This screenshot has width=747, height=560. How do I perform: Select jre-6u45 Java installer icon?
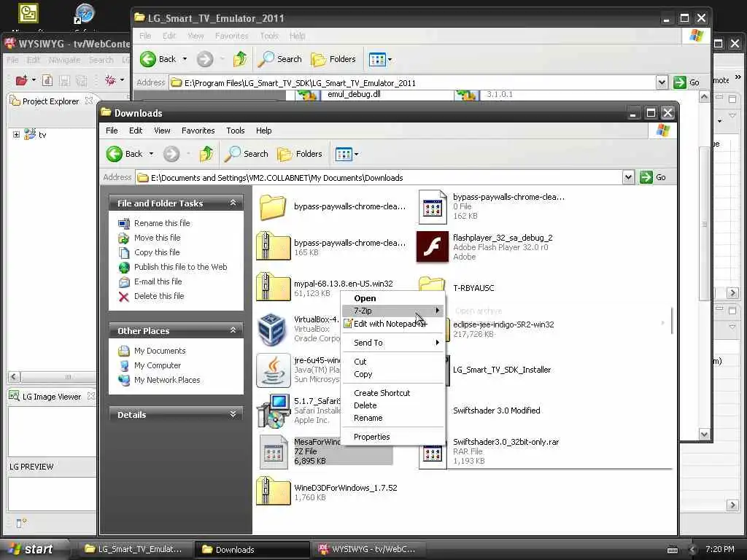click(x=273, y=370)
